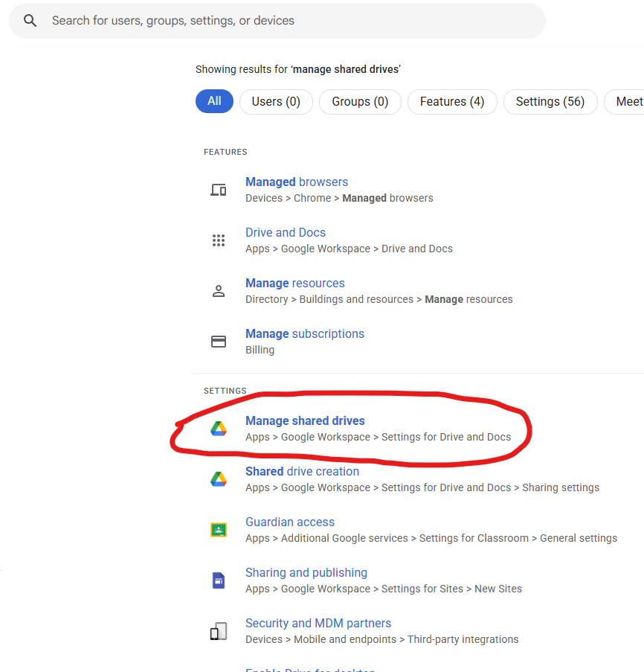Click path text ending in 'Third-party integrations'
Image resolution: width=644 pixels, height=672 pixels.
(x=382, y=639)
